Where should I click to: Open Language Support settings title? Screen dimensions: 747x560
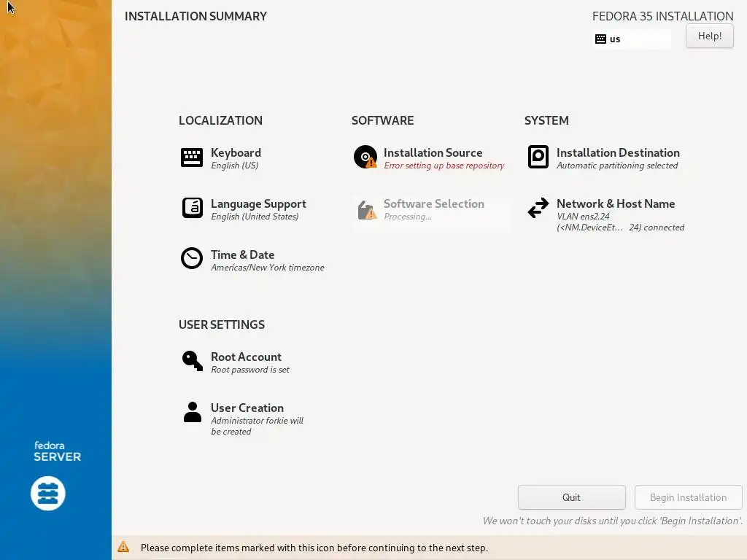258,204
